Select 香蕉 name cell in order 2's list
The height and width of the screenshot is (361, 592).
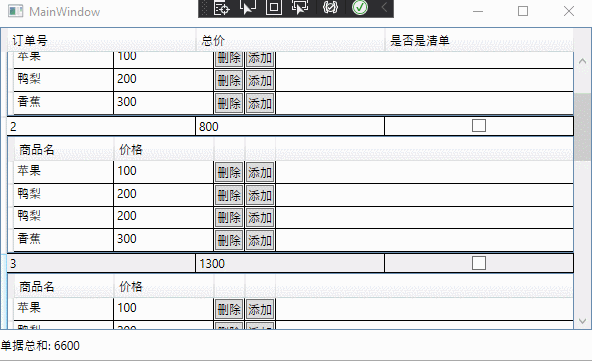coord(63,240)
